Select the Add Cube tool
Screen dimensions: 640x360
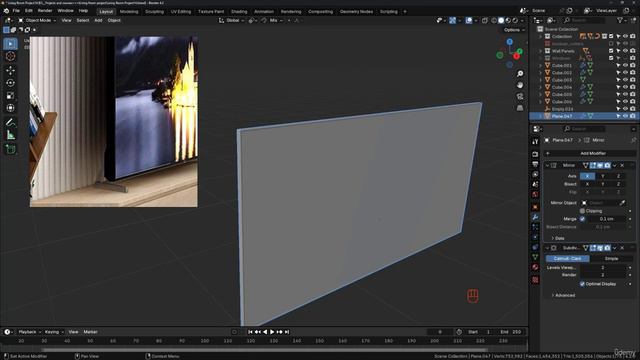pyautogui.click(x=11, y=149)
